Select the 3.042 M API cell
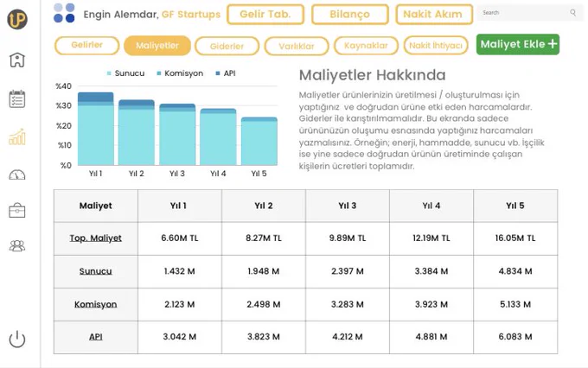Viewport: 588px width, 368px height. click(x=180, y=337)
